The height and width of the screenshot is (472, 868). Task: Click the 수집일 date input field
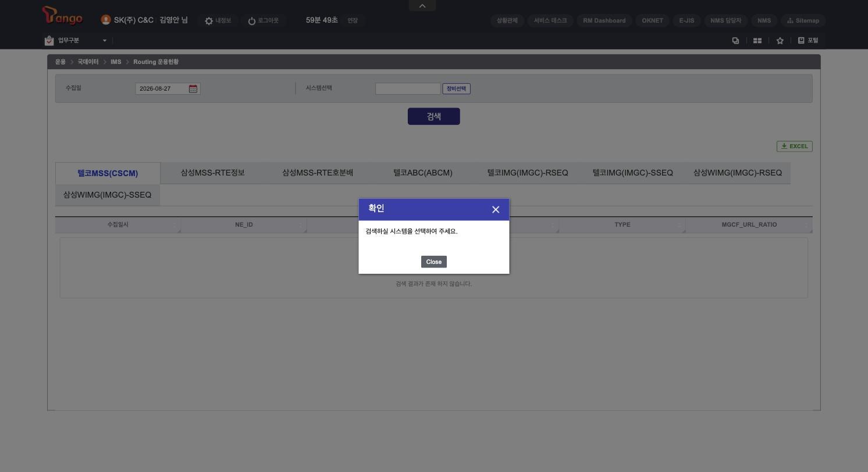tap(163, 89)
